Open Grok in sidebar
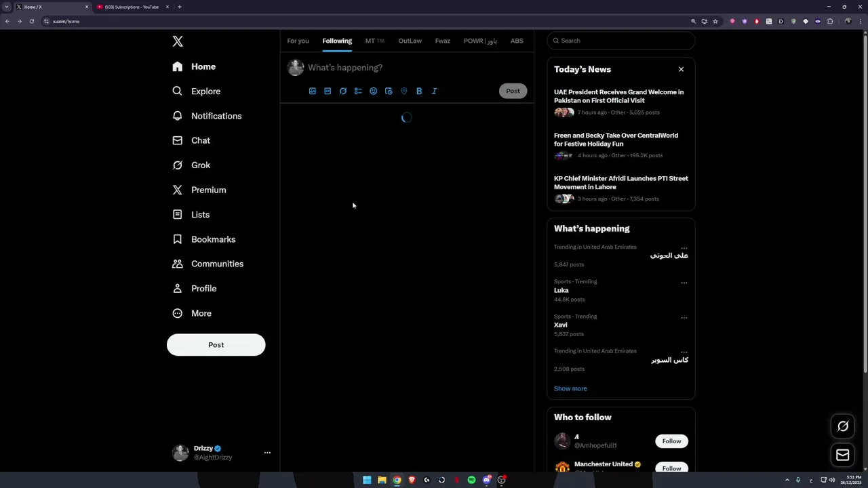The image size is (868, 488). tap(191, 165)
